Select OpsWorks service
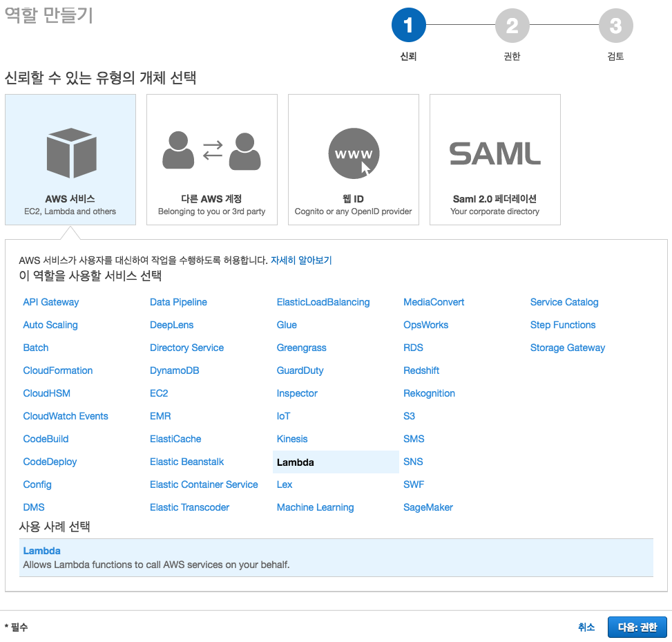The height and width of the screenshot is (642, 672). click(x=426, y=325)
